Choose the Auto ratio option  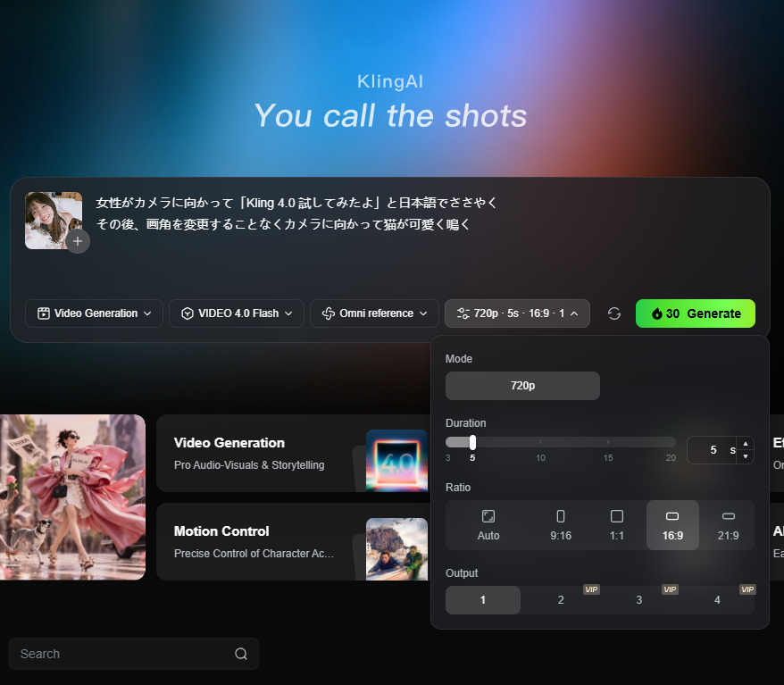[x=488, y=525]
